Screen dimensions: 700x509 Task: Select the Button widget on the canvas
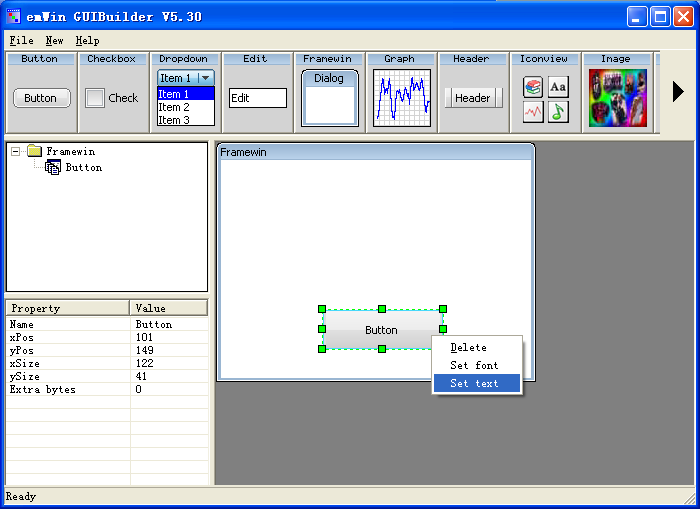click(381, 330)
